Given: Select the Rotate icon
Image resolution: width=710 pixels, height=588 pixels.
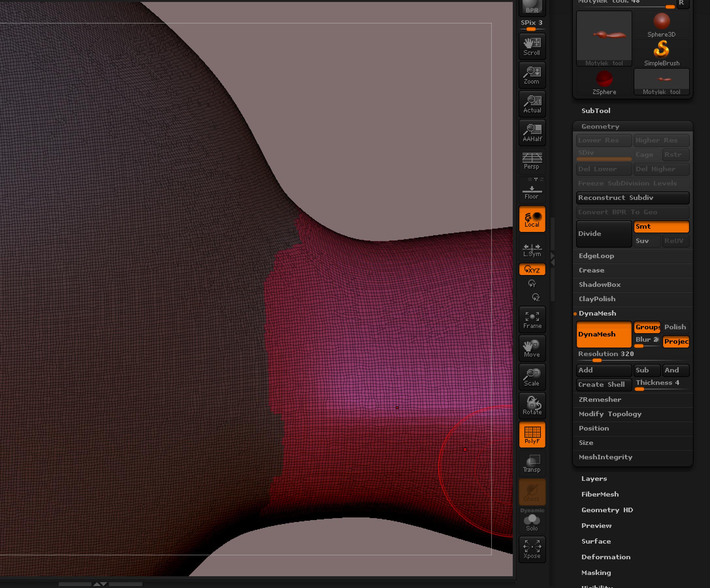Looking at the screenshot, I should [532, 406].
